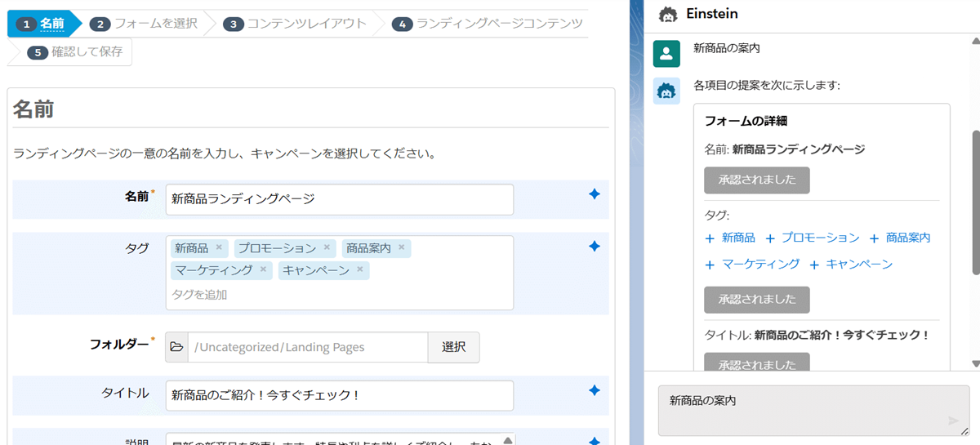Image resolution: width=980 pixels, height=445 pixels.
Task: Click the Einstein sparkle icon beside the タグ field
Action: coord(595,246)
